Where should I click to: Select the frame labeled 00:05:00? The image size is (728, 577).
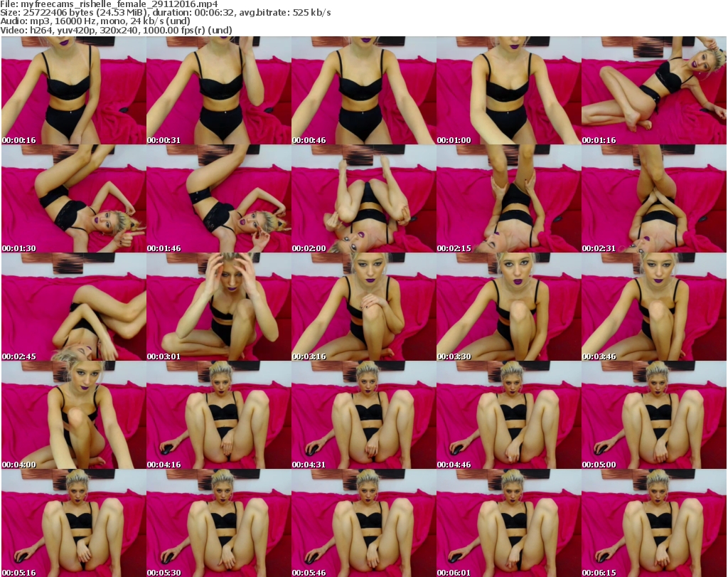pyautogui.click(x=654, y=415)
